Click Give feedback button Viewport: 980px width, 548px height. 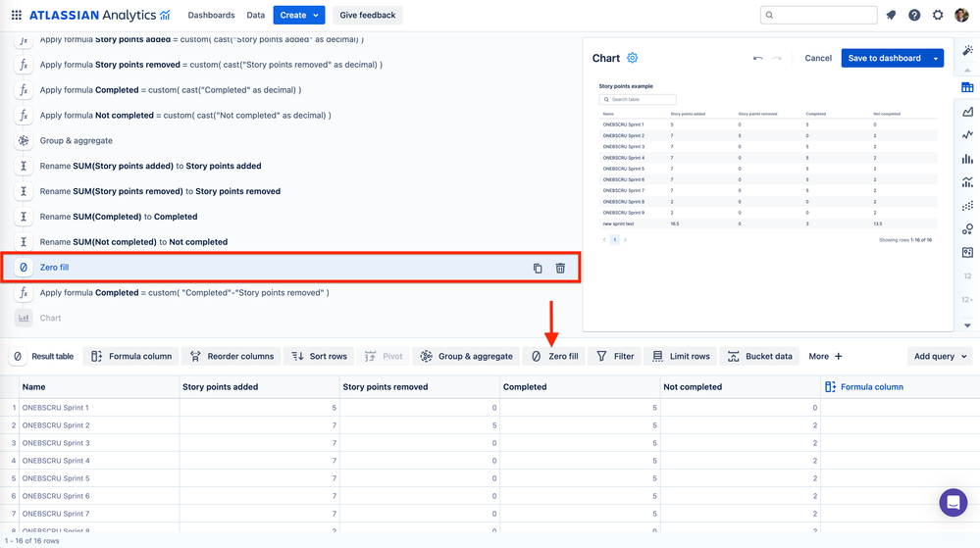[x=368, y=15]
